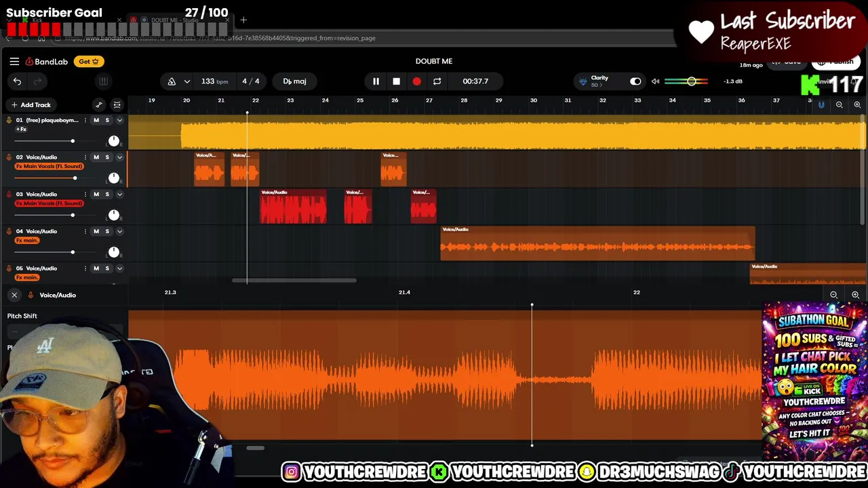The height and width of the screenshot is (488, 868).
Task: Adjust track 02 volume slider
Action: point(75,178)
